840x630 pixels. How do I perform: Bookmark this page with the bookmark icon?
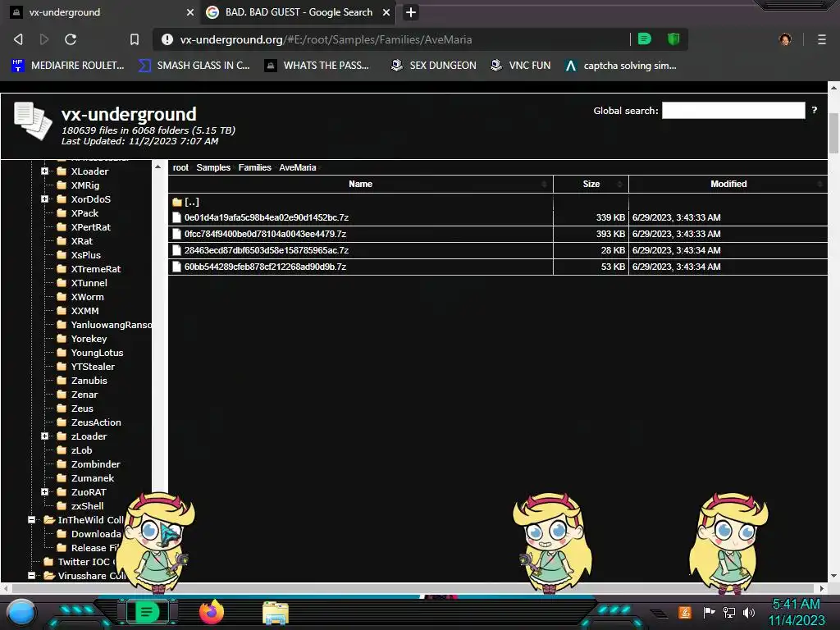click(134, 39)
